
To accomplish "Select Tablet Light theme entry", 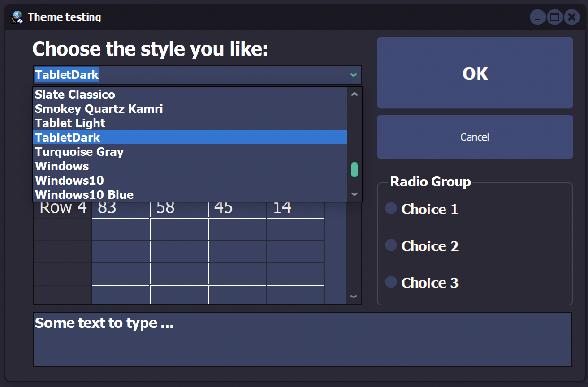I will pyautogui.click(x=70, y=123).
